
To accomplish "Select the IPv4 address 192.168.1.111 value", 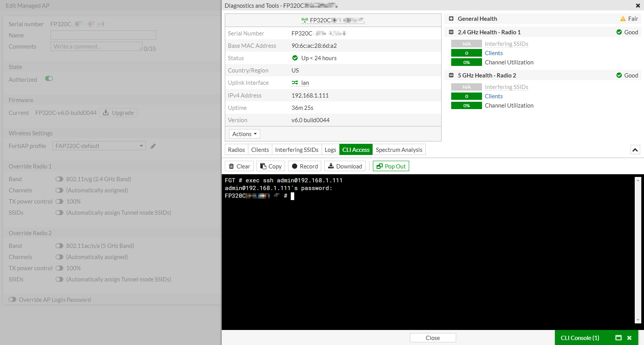I will click(310, 96).
